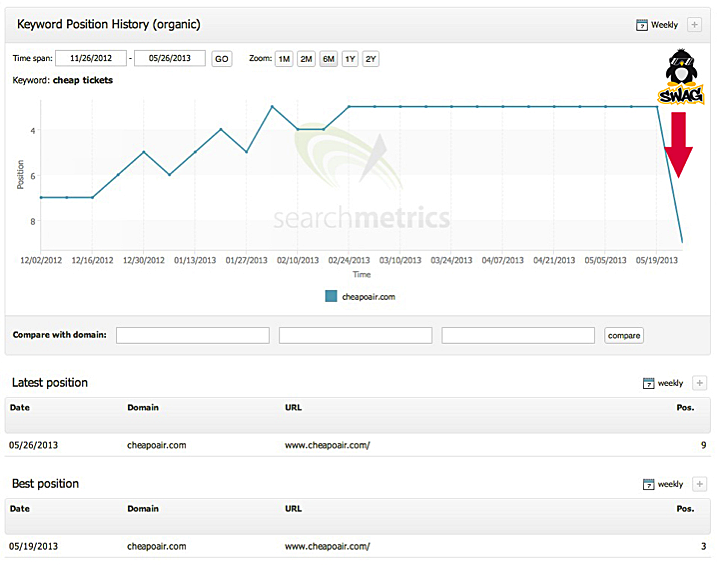Click the URL column header in Best position
Viewport: 718px width, 566px height.
293,509
